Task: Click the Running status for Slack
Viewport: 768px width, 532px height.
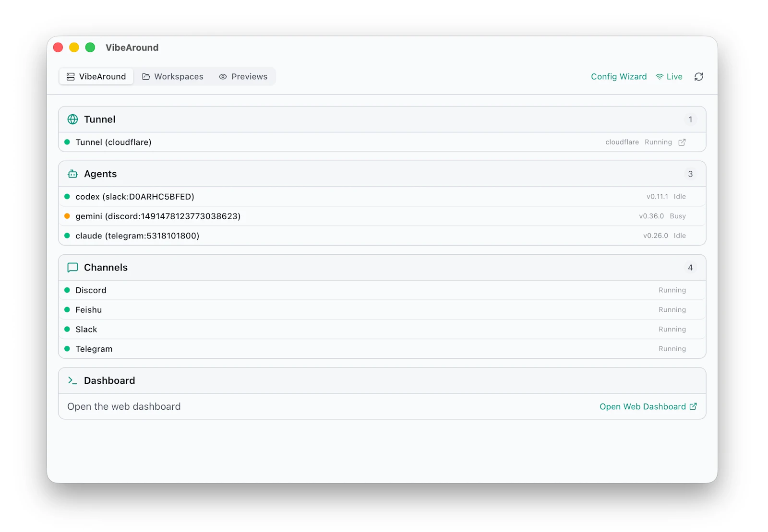Action: tap(672, 329)
